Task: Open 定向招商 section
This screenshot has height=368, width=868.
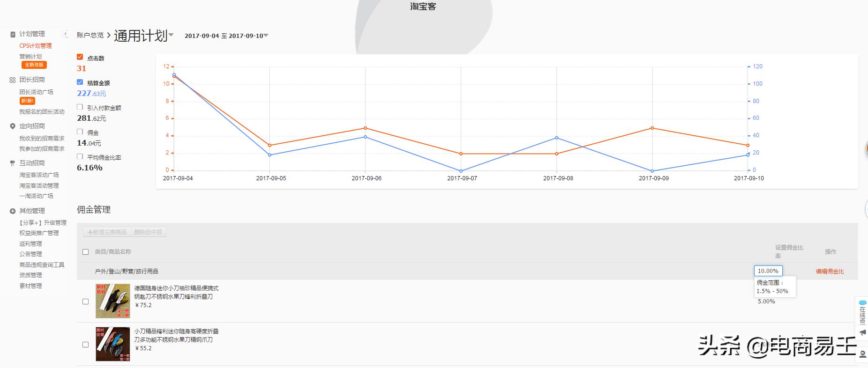Action: click(32, 126)
